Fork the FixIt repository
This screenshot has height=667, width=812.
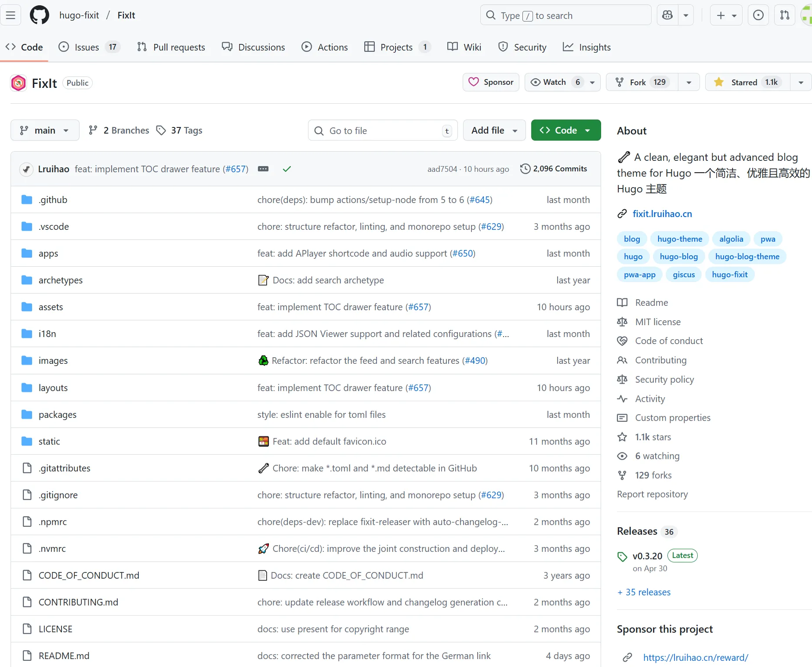[x=642, y=82]
